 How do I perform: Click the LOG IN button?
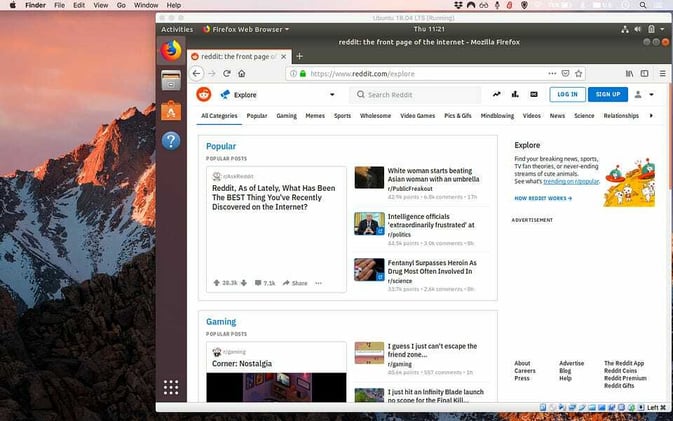567,94
